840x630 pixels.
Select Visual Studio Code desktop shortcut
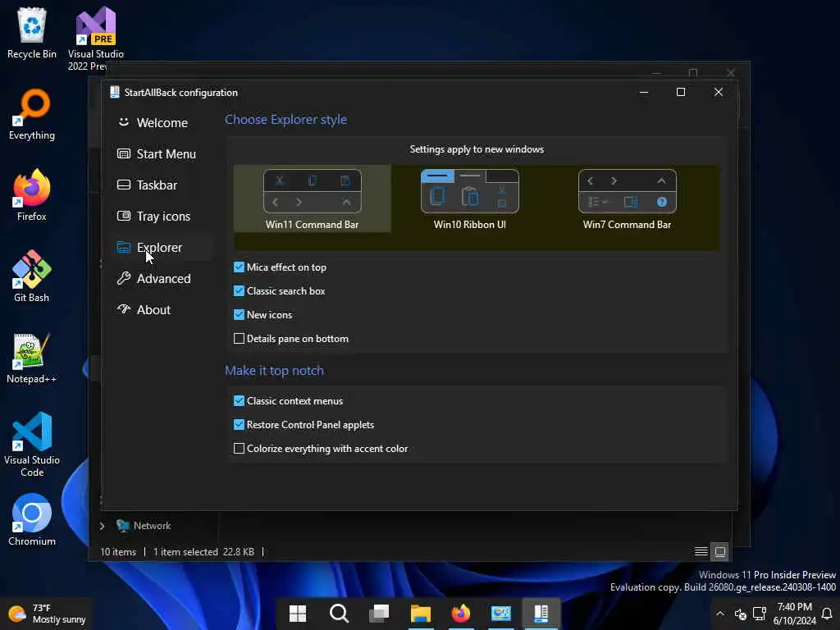tap(32, 445)
